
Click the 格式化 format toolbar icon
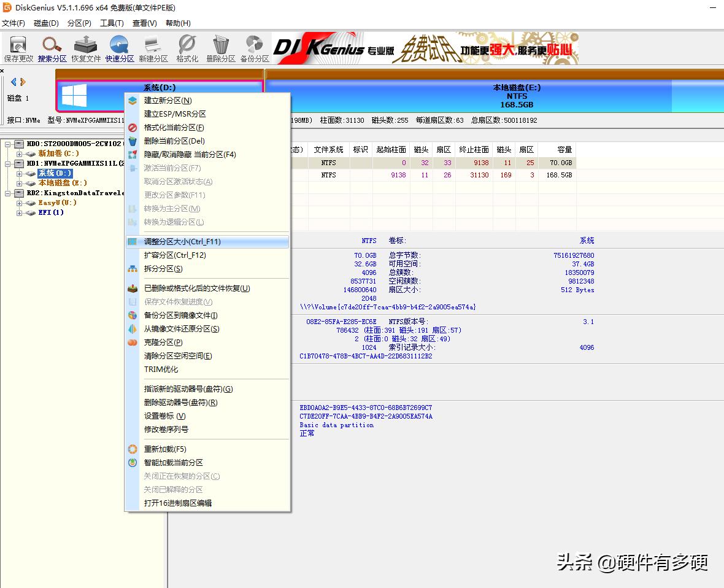coord(186,48)
